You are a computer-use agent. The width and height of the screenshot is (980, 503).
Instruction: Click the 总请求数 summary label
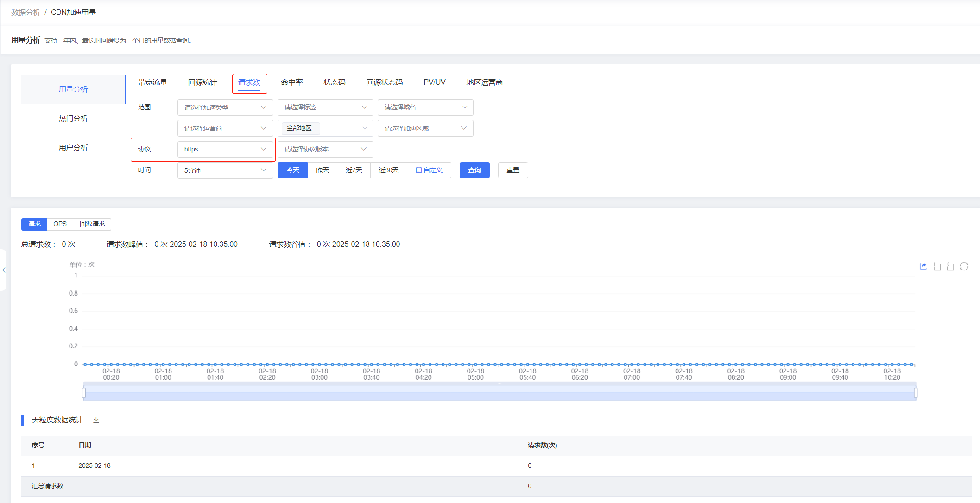38,244
